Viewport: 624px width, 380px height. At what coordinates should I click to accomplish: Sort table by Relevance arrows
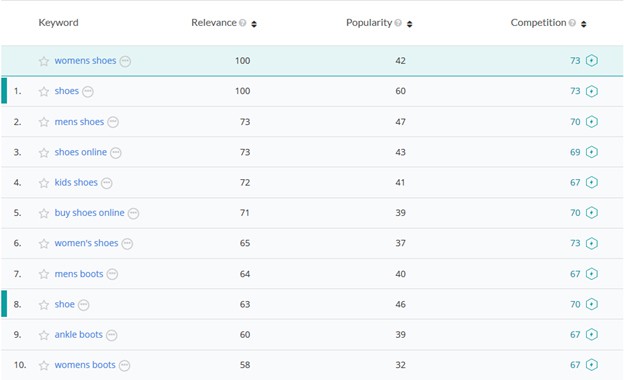[x=254, y=24]
